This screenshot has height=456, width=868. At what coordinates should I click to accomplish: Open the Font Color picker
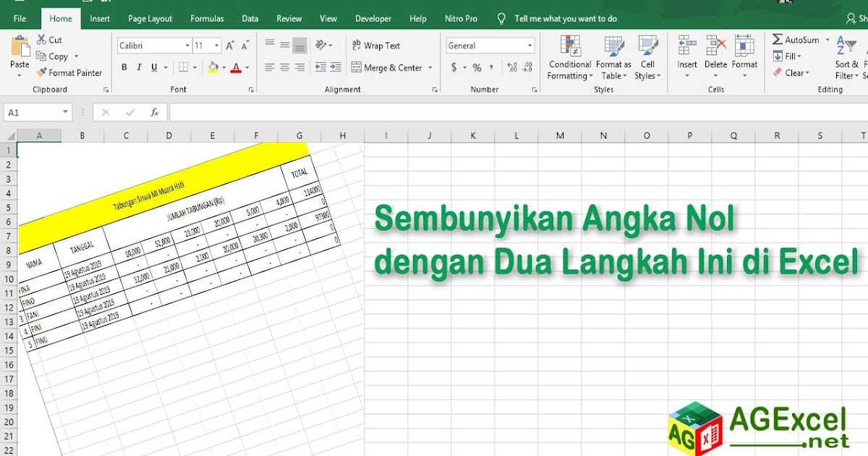click(x=245, y=67)
